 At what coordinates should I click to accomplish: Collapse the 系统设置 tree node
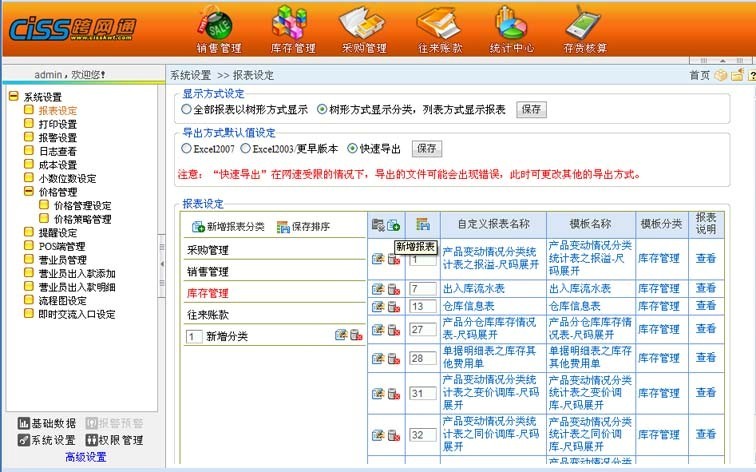13,97
